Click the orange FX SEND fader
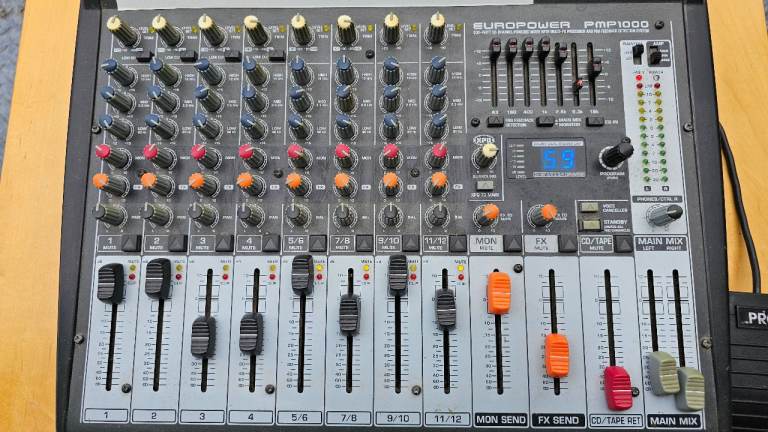This screenshot has width=768, height=432. tap(557, 356)
